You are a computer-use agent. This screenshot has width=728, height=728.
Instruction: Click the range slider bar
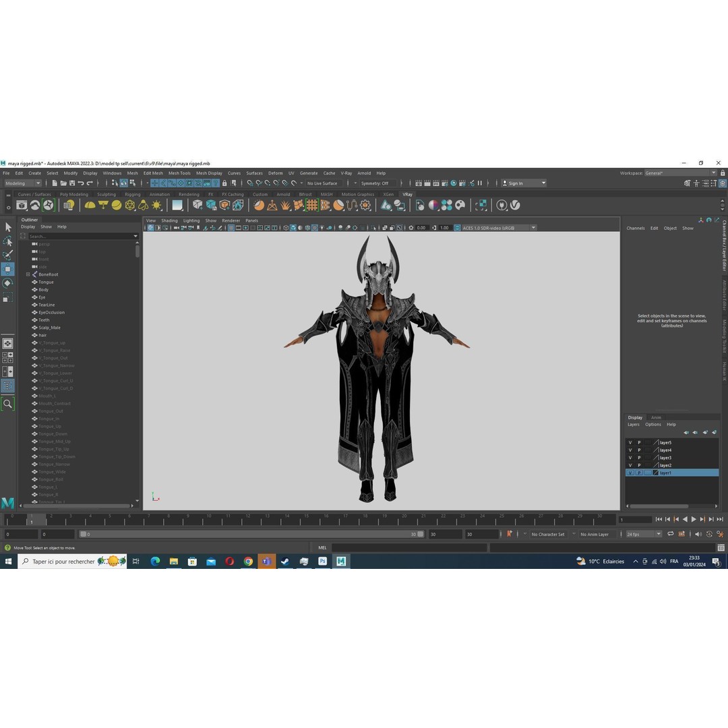(x=251, y=534)
